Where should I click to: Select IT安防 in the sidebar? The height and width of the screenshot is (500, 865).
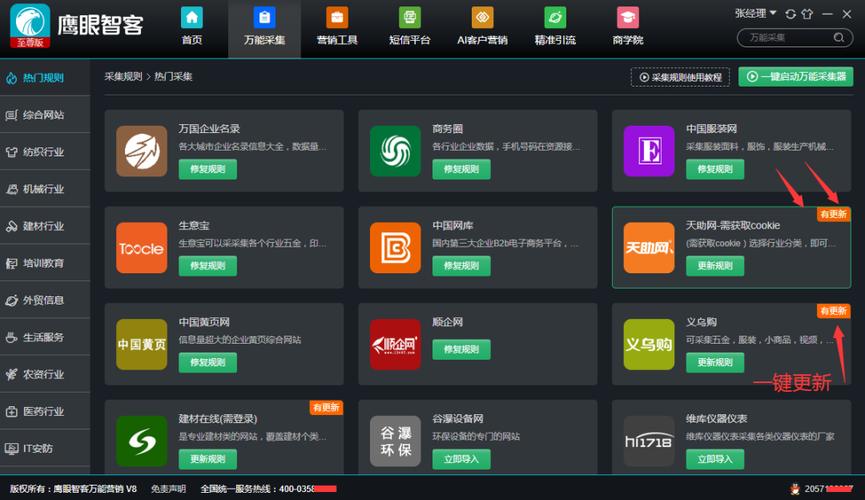[45, 448]
